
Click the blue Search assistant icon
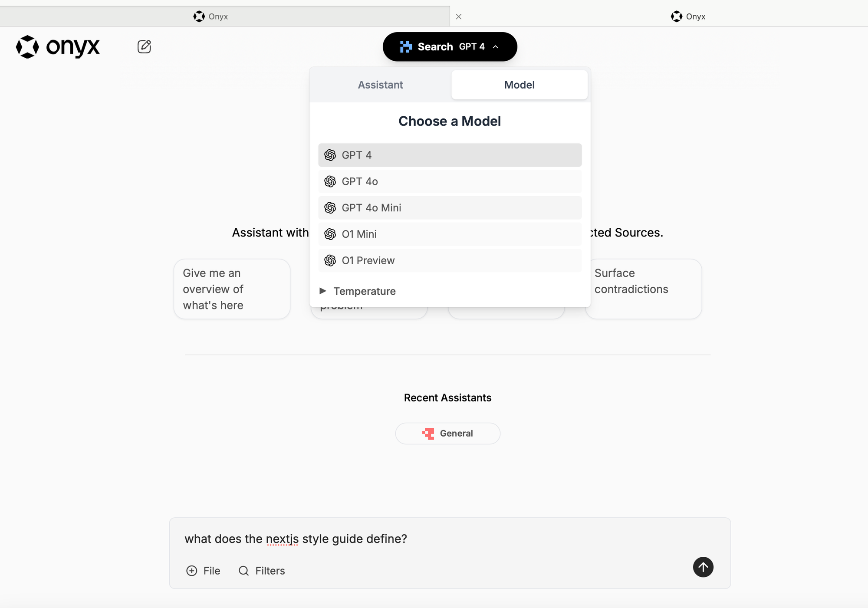[x=406, y=46]
